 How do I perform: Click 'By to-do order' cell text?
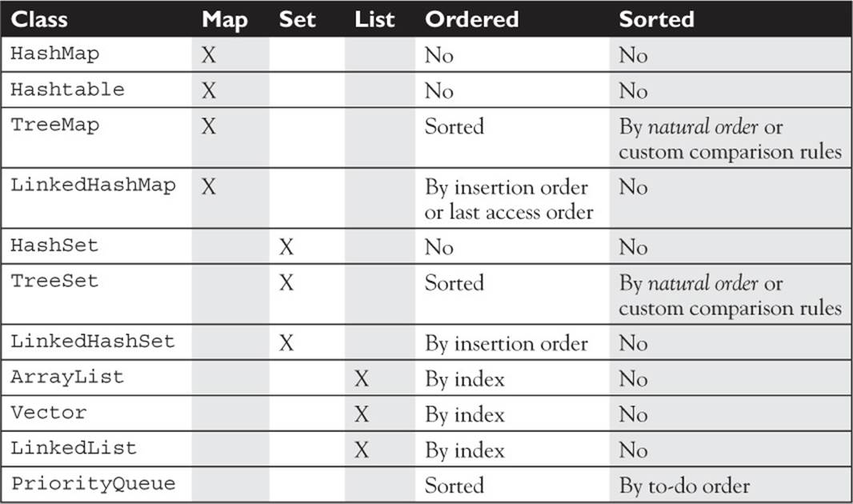[684, 486]
